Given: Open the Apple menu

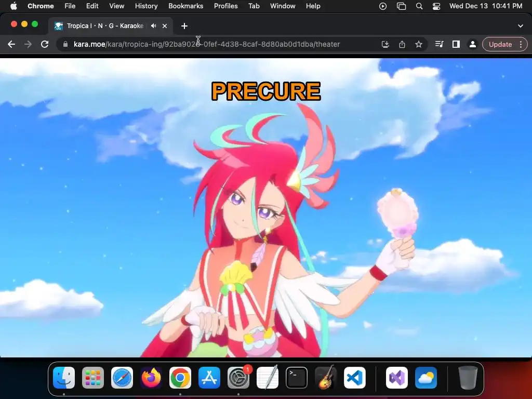Looking at the screenshot, I should (x=14, y=6).
